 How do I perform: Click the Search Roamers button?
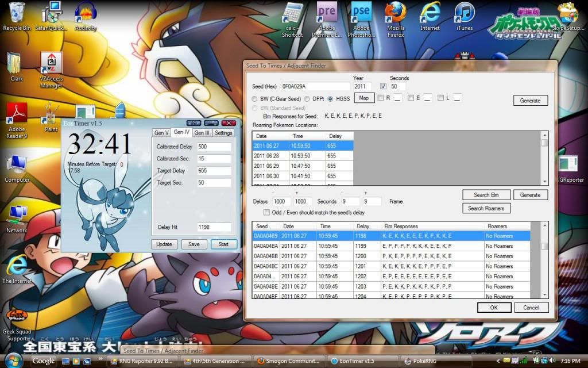486,208
